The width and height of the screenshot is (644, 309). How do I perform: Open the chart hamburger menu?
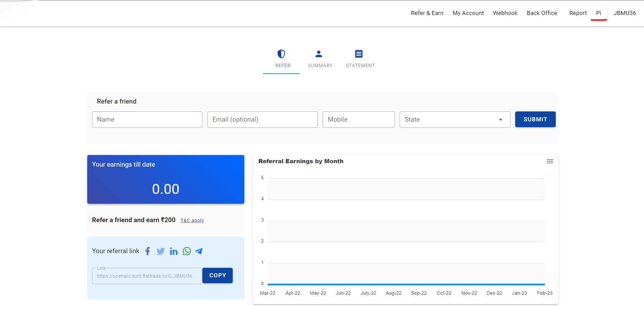point(550,161)
